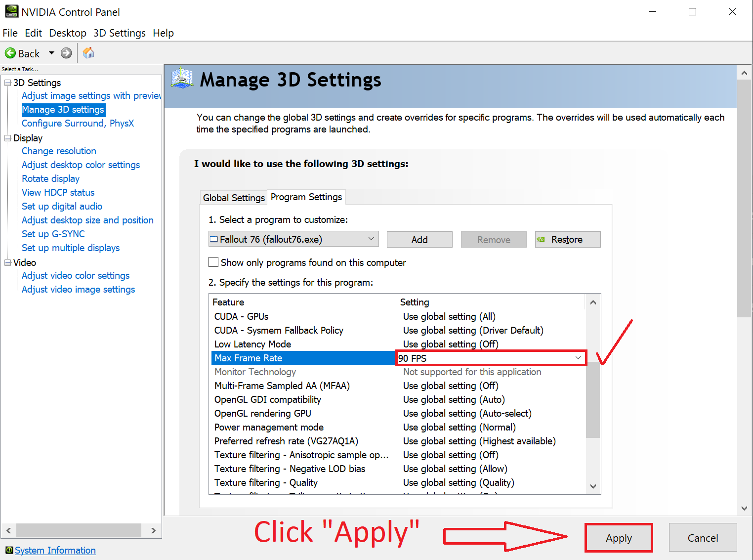
Task: Select Set up G-SYNC in the task tree
Action: (x=53, y=234)
